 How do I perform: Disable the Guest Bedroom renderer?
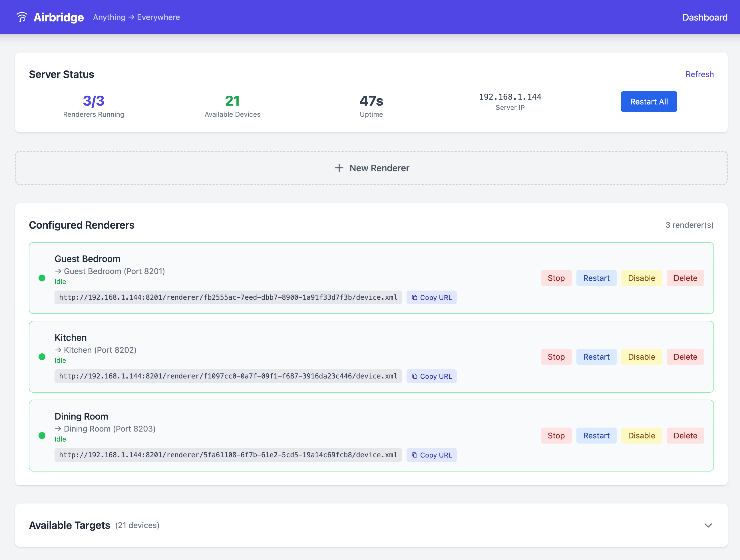641,278
